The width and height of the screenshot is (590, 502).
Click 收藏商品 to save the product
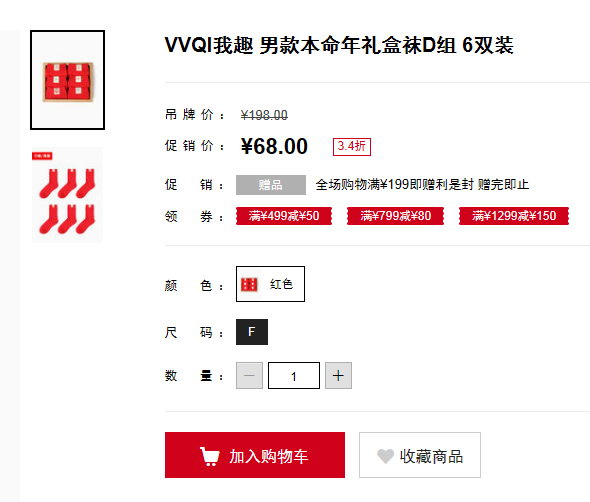pyautogui.click(x=420, y=455)
